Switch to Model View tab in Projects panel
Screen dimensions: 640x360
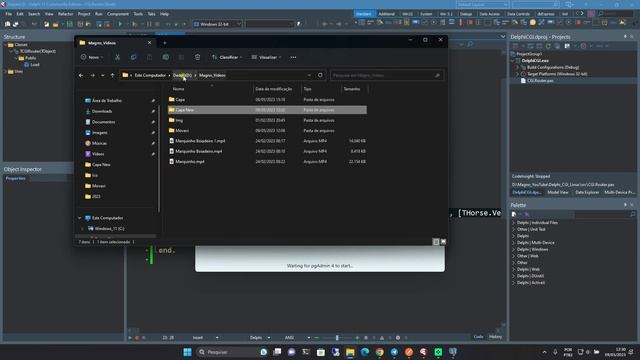558,192
